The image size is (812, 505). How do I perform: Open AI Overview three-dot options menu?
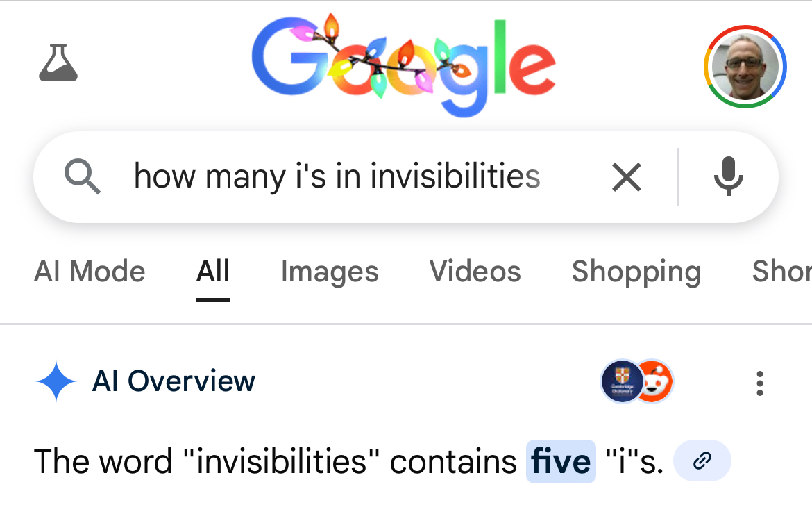[760, 383]
